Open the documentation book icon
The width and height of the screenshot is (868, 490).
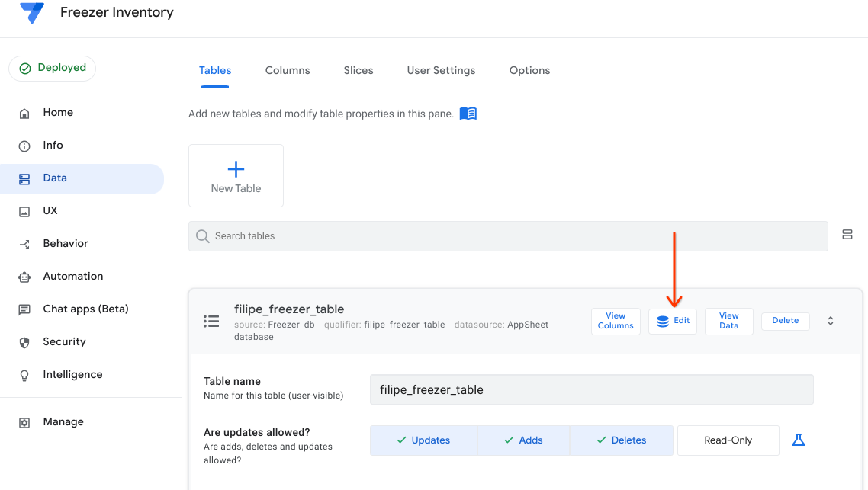pos(468,114)
